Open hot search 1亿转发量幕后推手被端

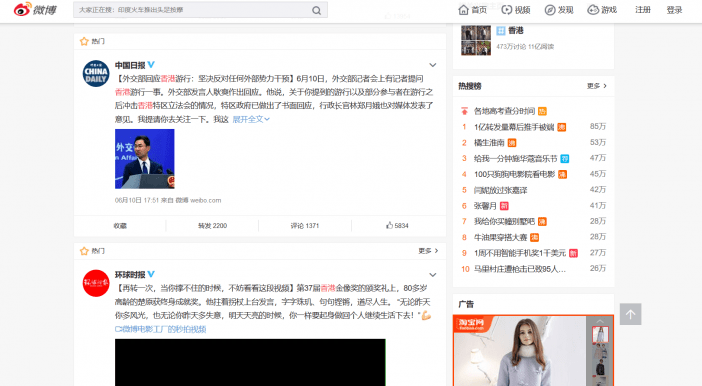[514, 127]
